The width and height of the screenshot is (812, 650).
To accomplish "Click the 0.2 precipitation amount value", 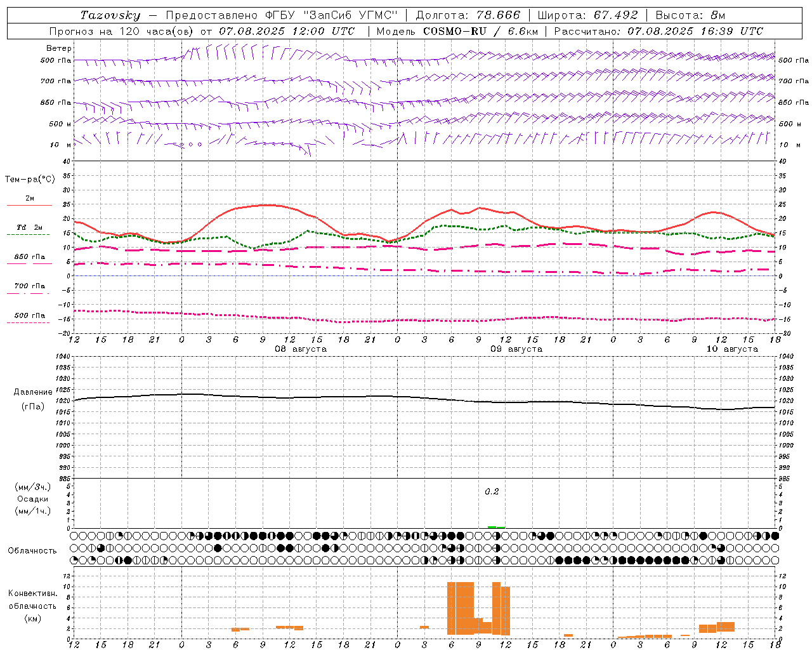I will (492, 492).
